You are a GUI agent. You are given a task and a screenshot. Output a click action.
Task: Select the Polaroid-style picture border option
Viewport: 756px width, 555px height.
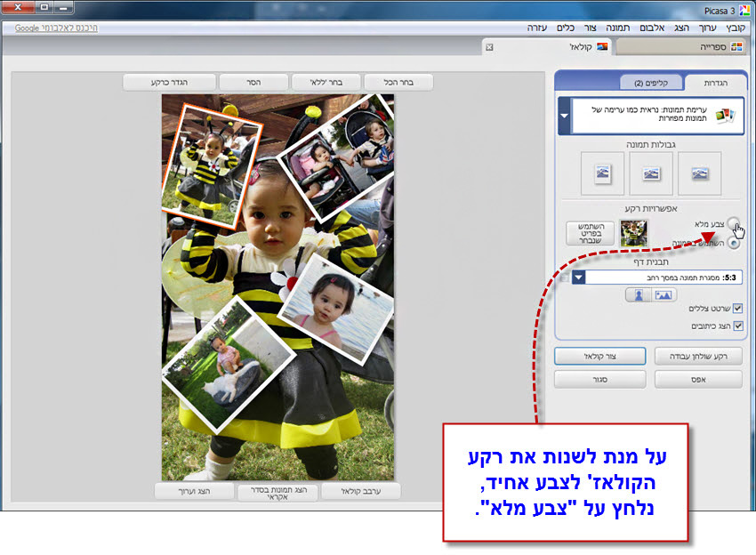[x=602, y=173]
